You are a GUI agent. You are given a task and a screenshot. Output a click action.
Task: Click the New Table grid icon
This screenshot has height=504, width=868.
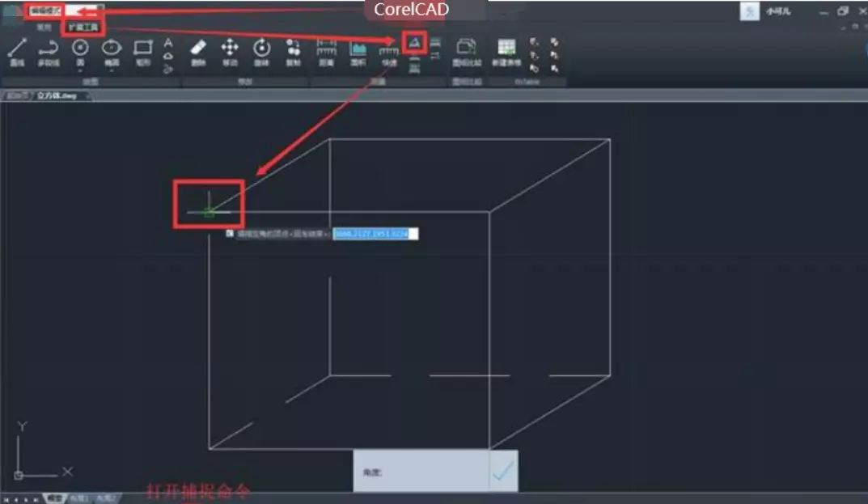coord(506,53)
